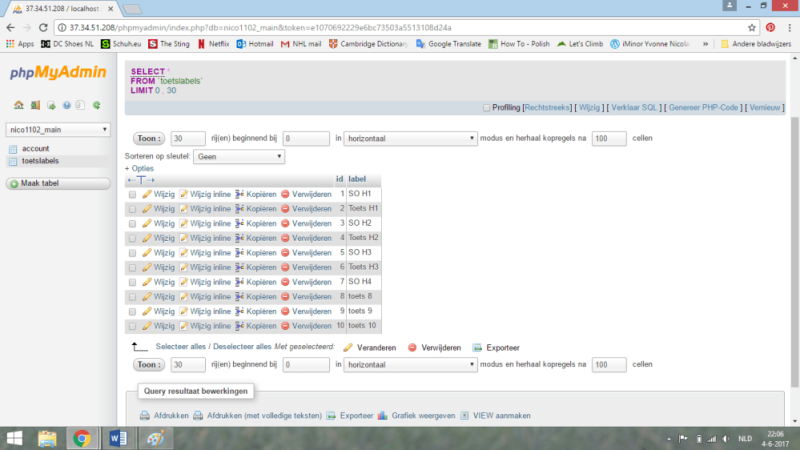
Task: Sort by the label column header
Action: pyautogui.click(x=357, y=179)
